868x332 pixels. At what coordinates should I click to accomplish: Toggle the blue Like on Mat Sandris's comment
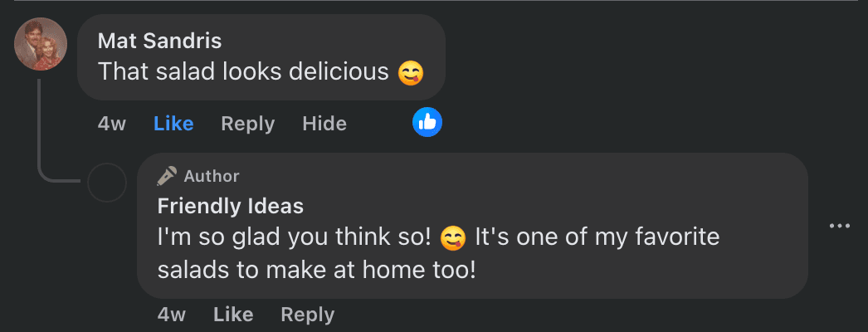pyautogui.click(x=173, y=124)
